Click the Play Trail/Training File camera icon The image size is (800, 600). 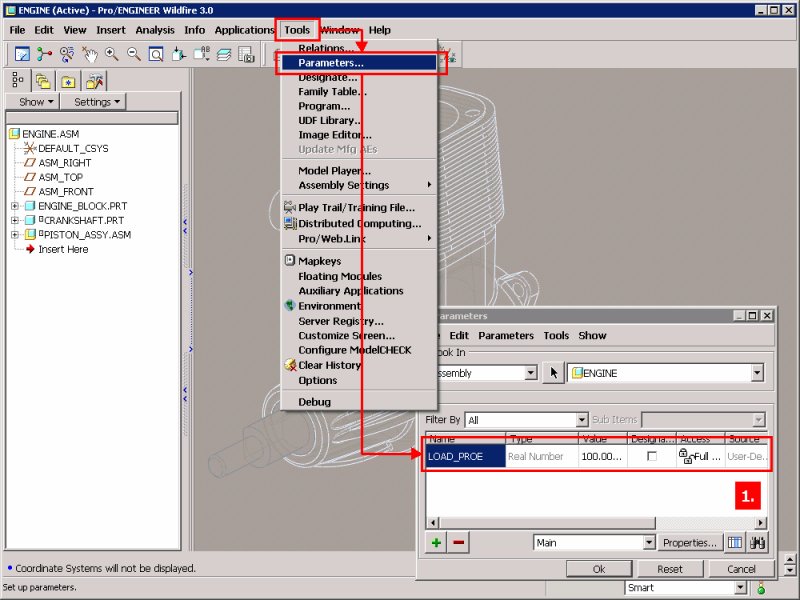click(290, 207)
